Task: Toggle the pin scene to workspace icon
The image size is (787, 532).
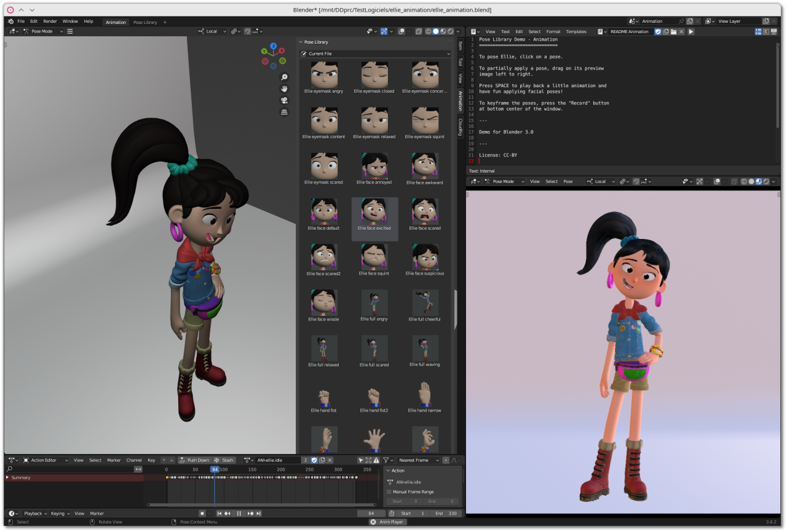Action: [x=682, y=22]
